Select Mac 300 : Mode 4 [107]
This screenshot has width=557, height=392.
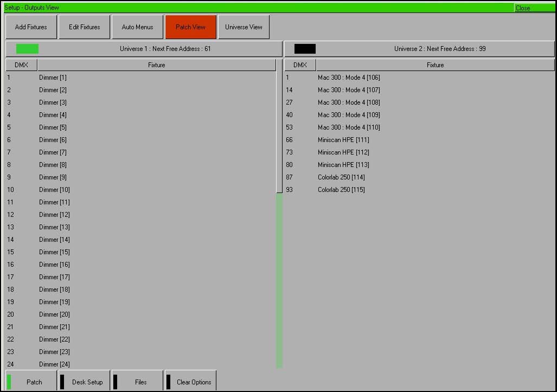pyautogui.click(x=349, y=90)
